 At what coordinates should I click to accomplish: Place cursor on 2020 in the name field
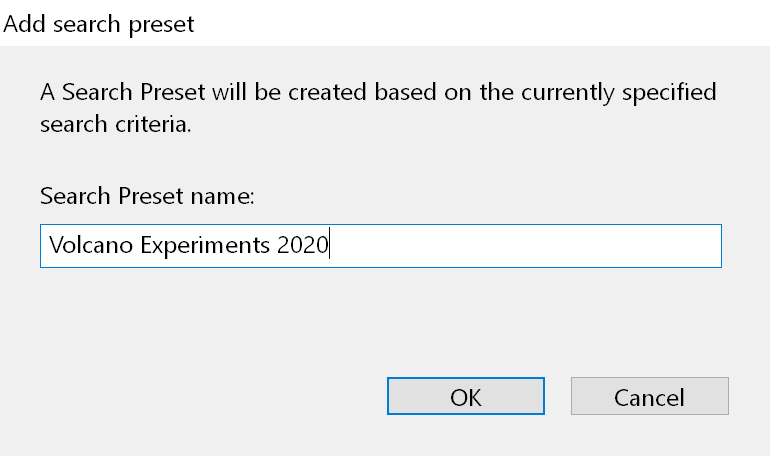pyautogui.click(x=302, y=246)
